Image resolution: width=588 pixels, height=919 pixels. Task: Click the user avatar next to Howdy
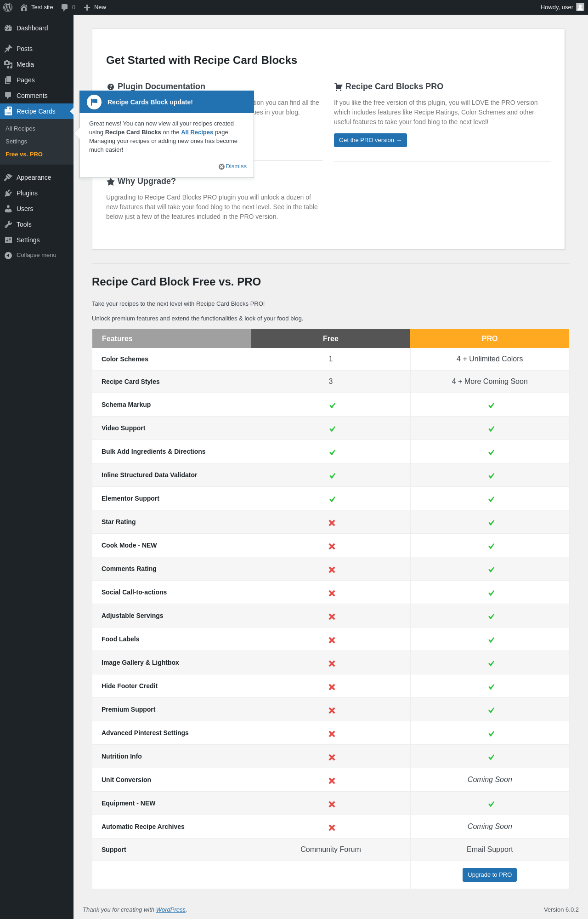click(580, 7)
